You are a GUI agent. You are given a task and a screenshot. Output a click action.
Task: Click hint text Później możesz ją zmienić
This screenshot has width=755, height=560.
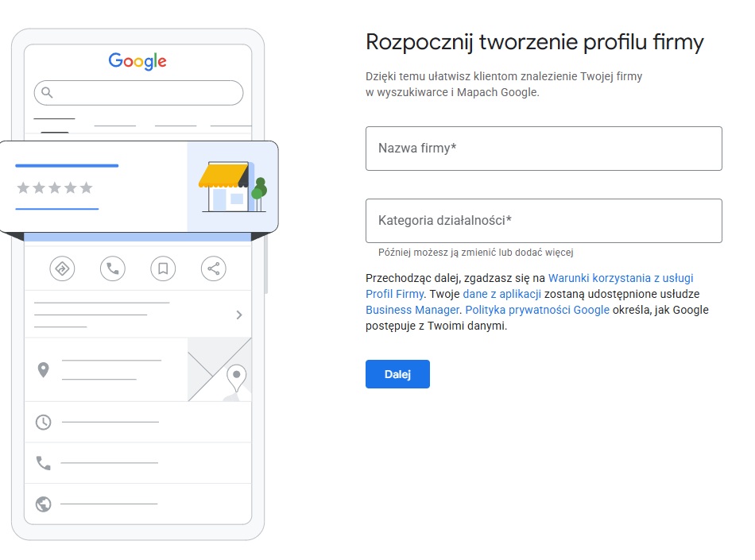click(476, 253)
